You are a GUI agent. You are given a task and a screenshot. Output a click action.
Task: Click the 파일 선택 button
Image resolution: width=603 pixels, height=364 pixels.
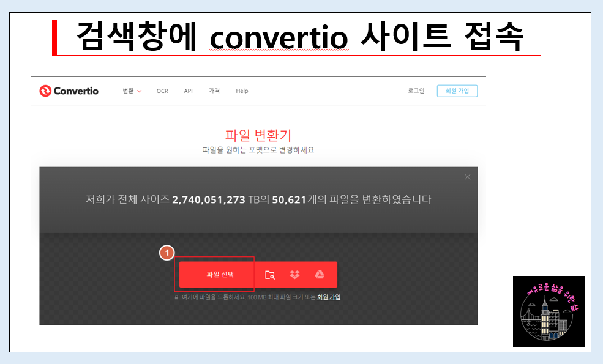pos(220,275)
